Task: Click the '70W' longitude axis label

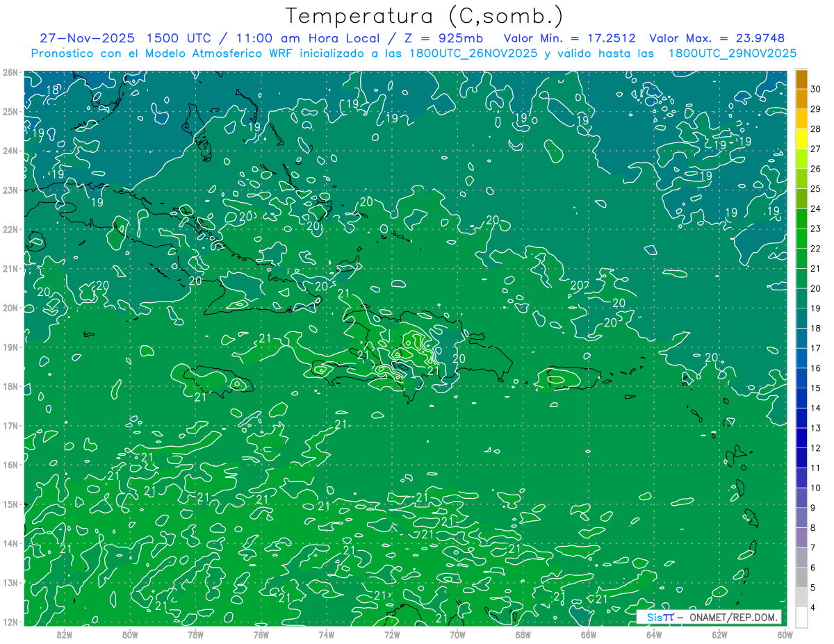Action: pos(457,634)
